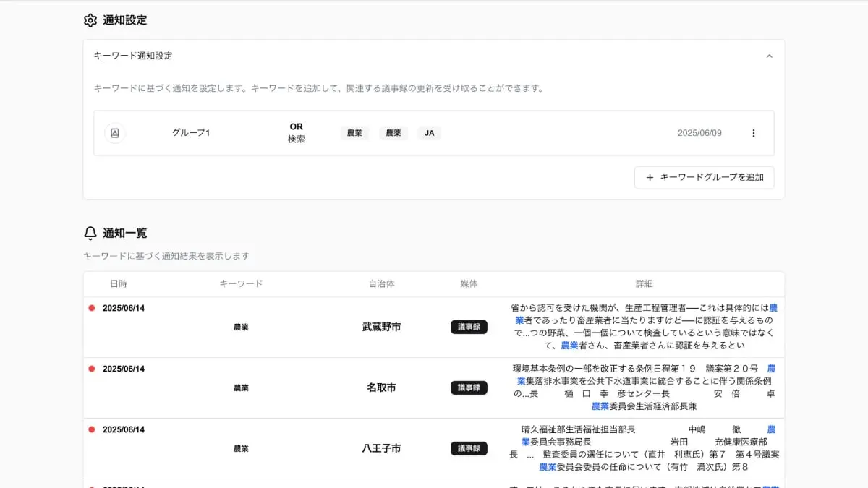Image resolution: width=868 pixels, height=488 pixels.
Task: Select the 議事録 badge in the 武蔵野市 row
Action: [469, 327]
